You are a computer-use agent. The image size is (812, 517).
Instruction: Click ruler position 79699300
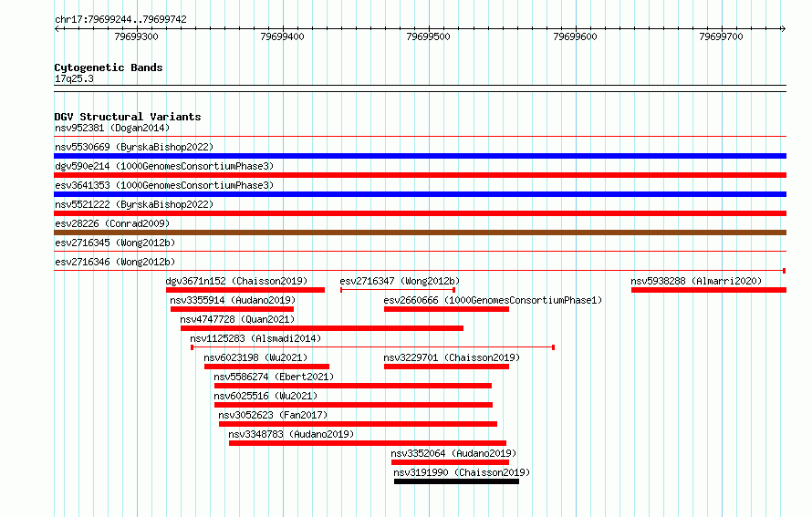(x=136, y=36)
